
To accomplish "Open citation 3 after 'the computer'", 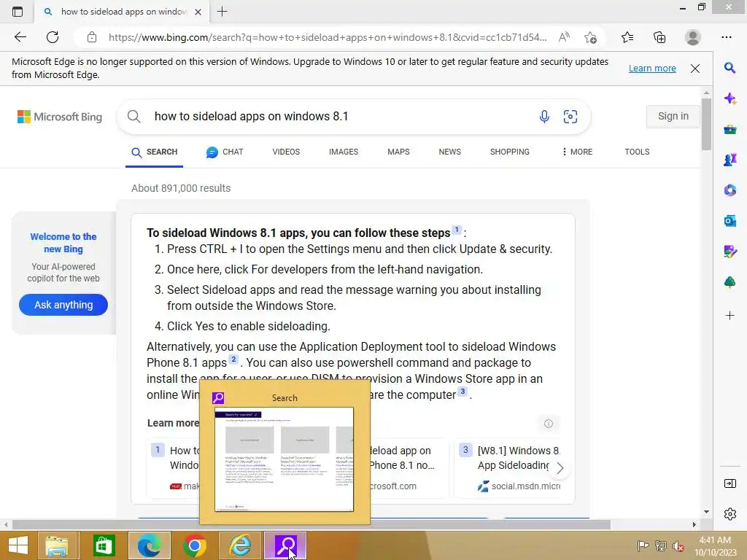I will coord(462,392).
